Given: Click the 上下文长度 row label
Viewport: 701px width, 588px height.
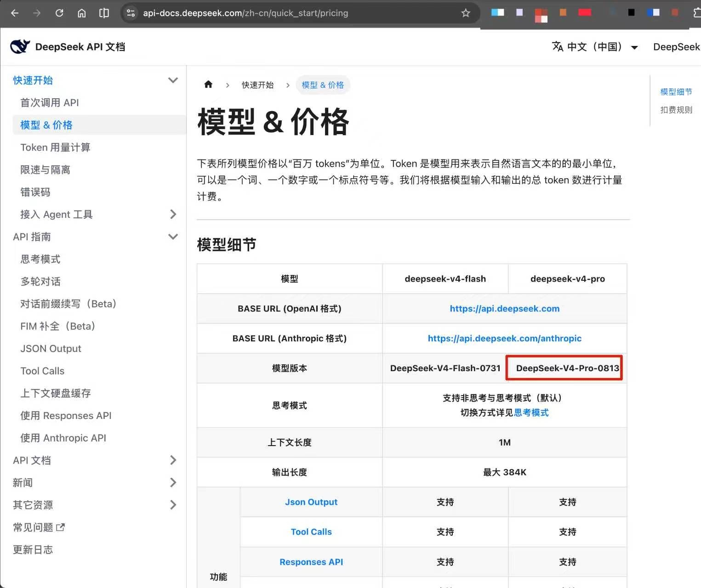Looking at the screenshot, I should point(290,442).
